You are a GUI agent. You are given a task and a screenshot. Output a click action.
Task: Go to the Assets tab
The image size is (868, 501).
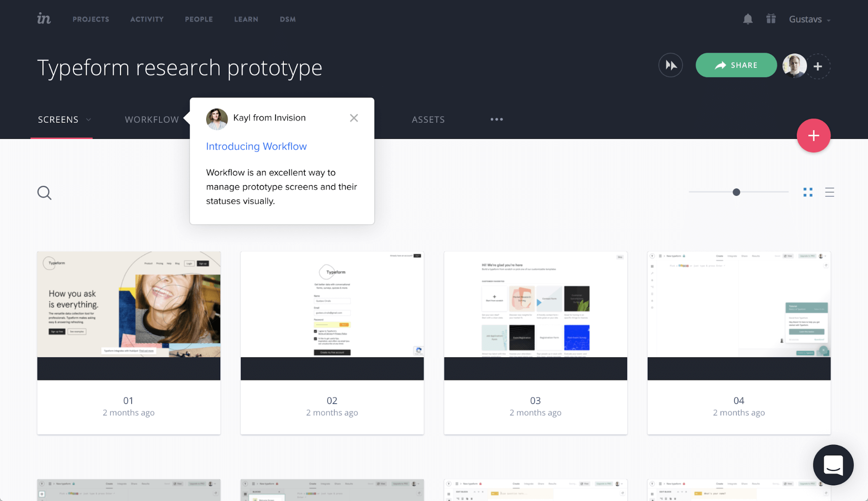pos(428,120)
